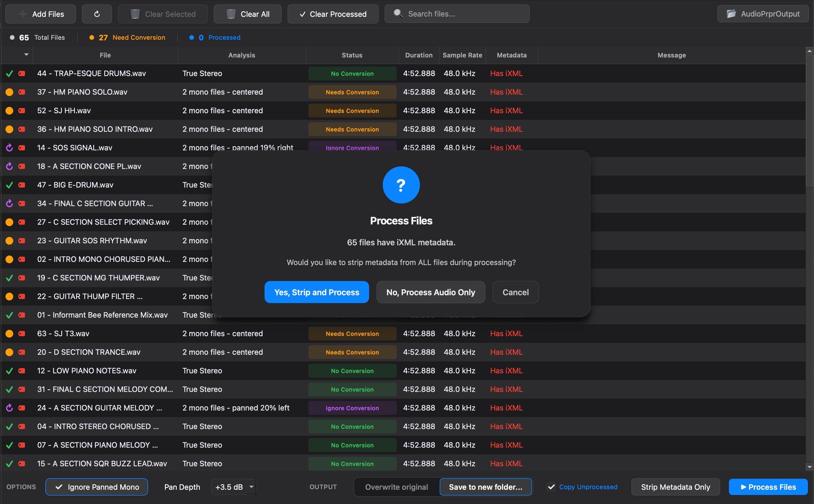814x504 pixels.
Task: Click Yes, Strip and Process in the dialog
Action: click(x=316, y=292)
